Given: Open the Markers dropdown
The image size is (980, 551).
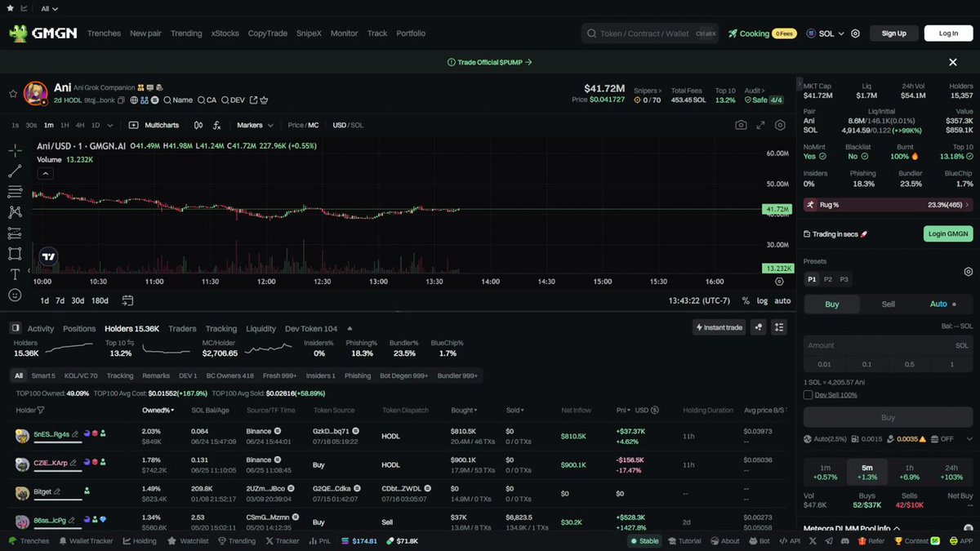Looking at the screenshot, I should 254,125.
